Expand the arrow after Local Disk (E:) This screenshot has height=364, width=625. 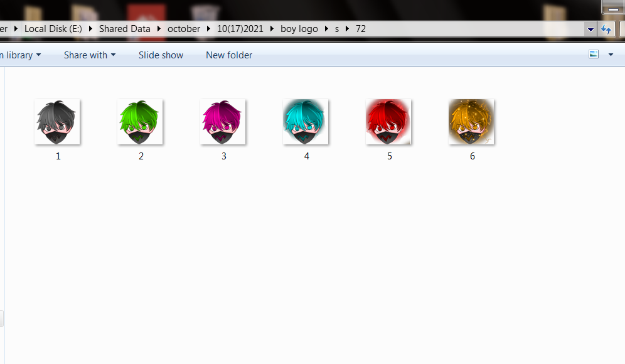[x=90, y=29]
